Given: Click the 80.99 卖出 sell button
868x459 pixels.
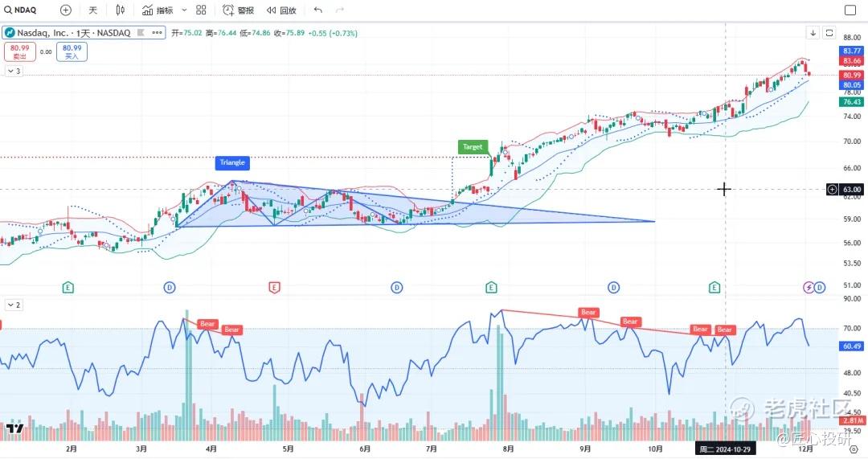Looking at the screenshot, I should (x=20, y=51).
